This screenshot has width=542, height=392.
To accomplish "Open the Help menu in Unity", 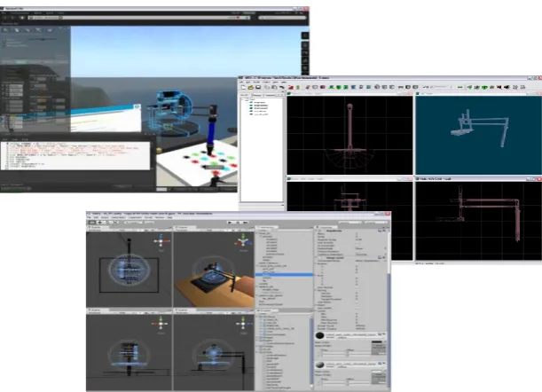I will 169,217.
